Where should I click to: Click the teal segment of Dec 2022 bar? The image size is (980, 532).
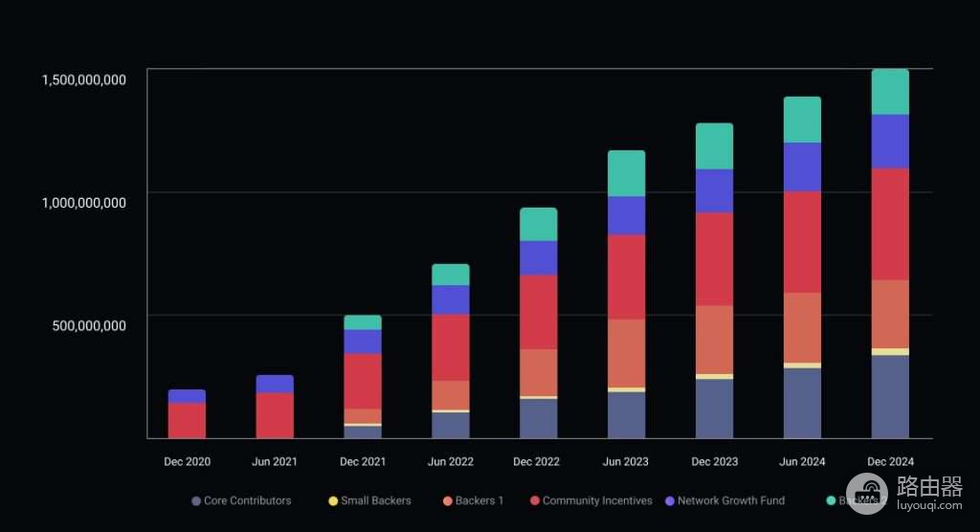point(538,225)
